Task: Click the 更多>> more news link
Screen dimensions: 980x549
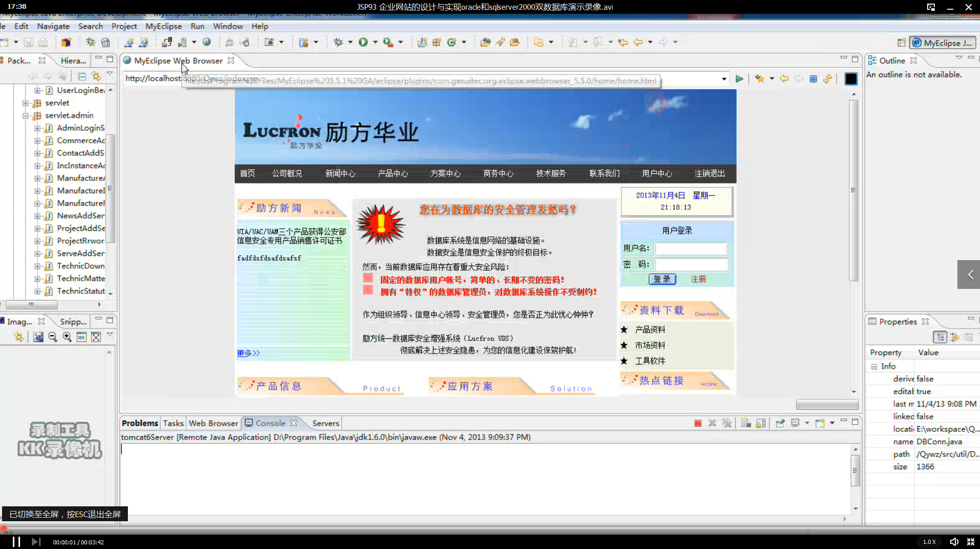Action: coord(249,353)
